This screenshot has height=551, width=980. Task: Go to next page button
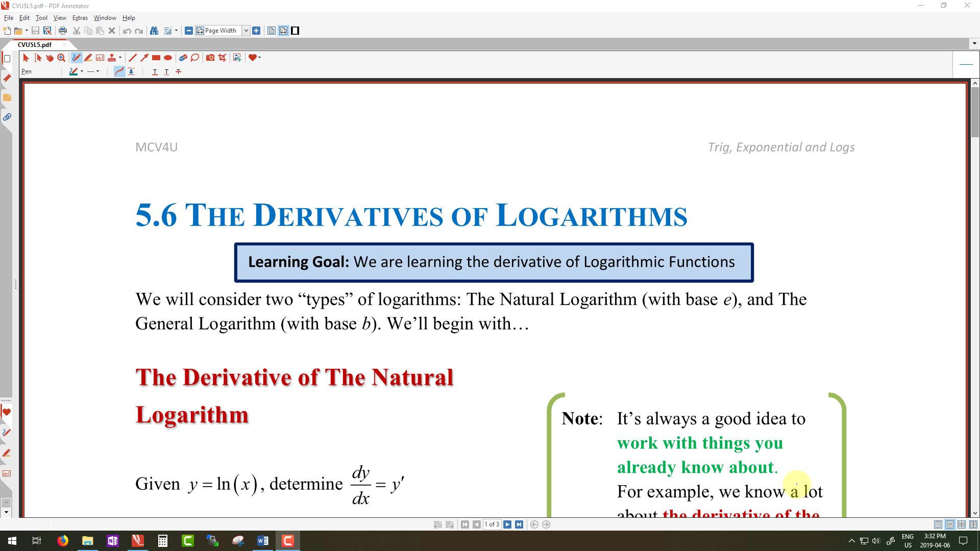coord(507,524)
